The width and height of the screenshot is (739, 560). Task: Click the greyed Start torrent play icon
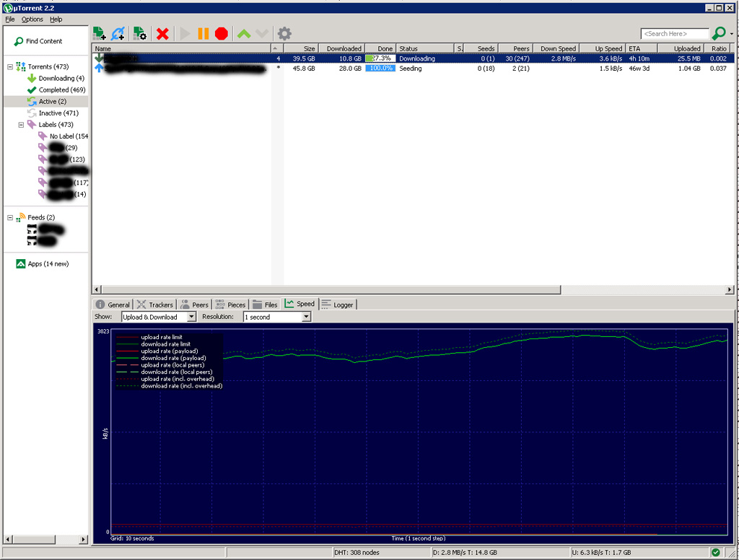[x=185, y=34]
